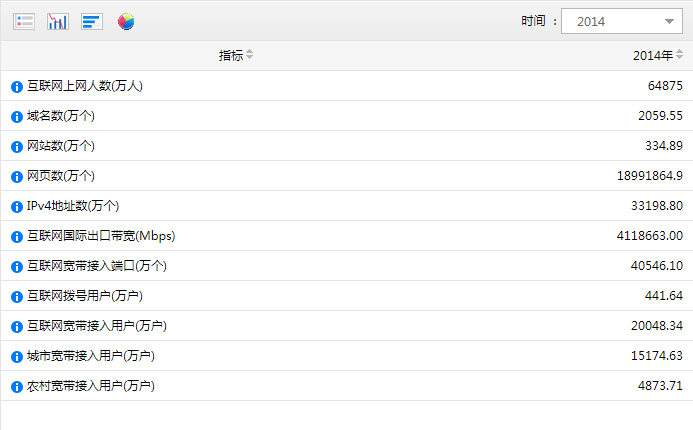Open the 时间 year dropdown showing 2014
This screenshot has width=693, height=430.
tap(622, 21)
